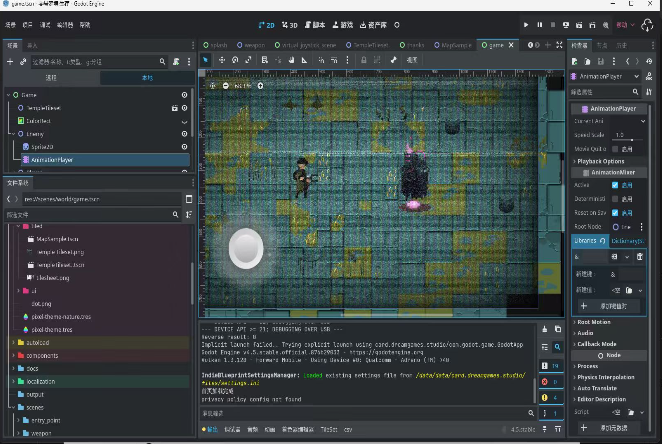Click the Run Project play icon
This screenshot has width=662, height=444.
pos(526,24)
